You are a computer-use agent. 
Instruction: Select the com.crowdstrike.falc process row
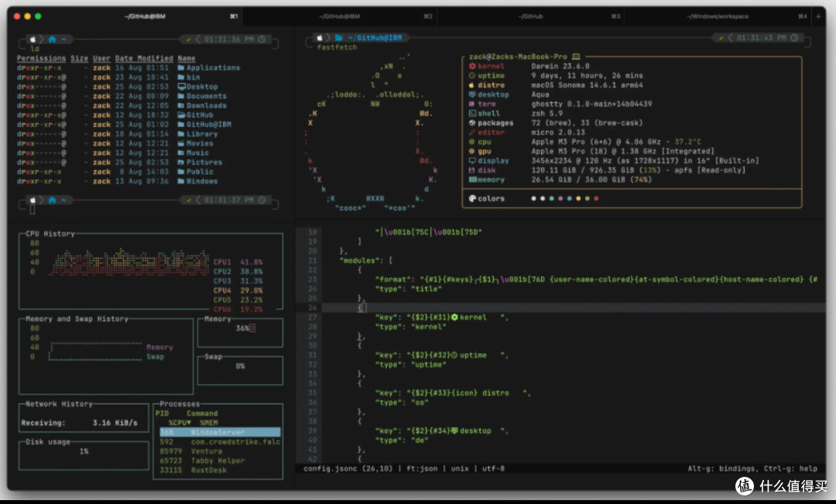coord(220,442)
